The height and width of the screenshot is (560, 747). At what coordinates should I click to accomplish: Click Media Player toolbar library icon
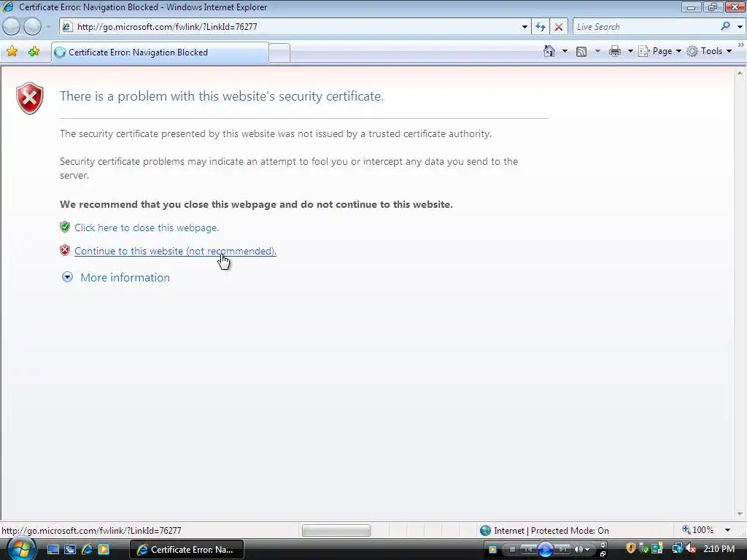point(492,550)
